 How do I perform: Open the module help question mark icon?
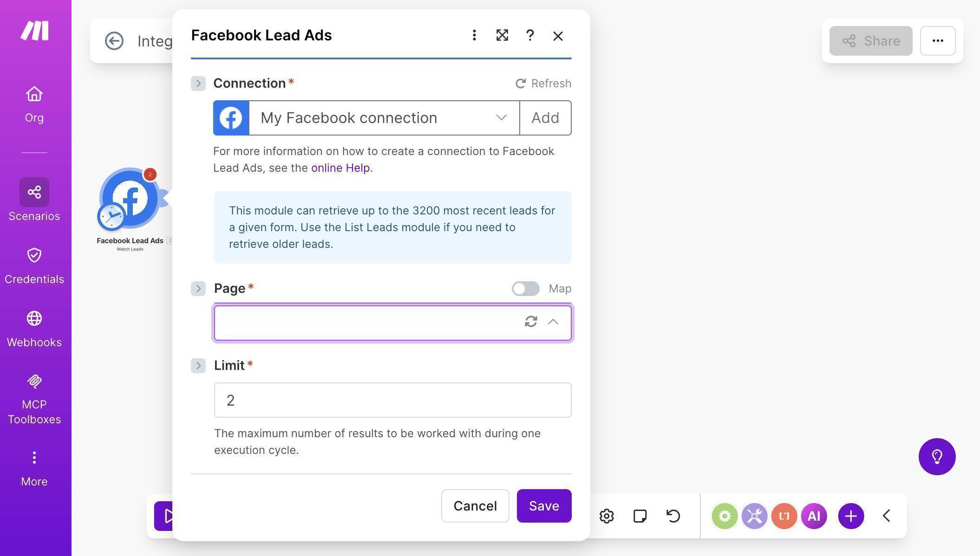coord(530,35)
